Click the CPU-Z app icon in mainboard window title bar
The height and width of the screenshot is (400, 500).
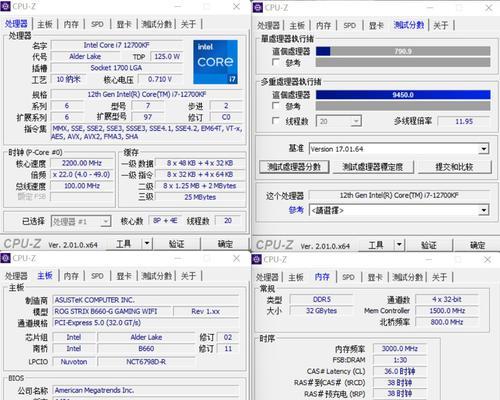click(5, 258)
